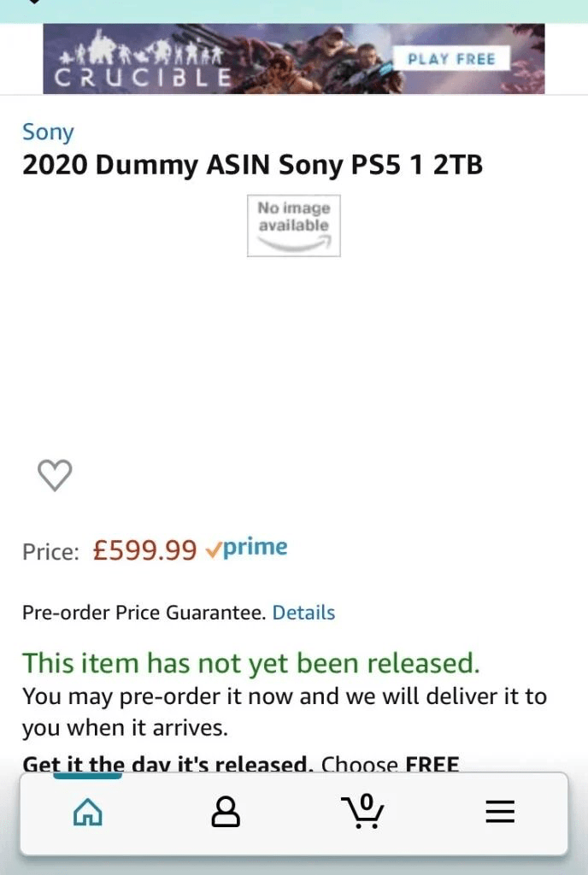The width and height of the screenshot is (588, 875).
Task: Expand the menu with three lines
Action: [500, 812]
